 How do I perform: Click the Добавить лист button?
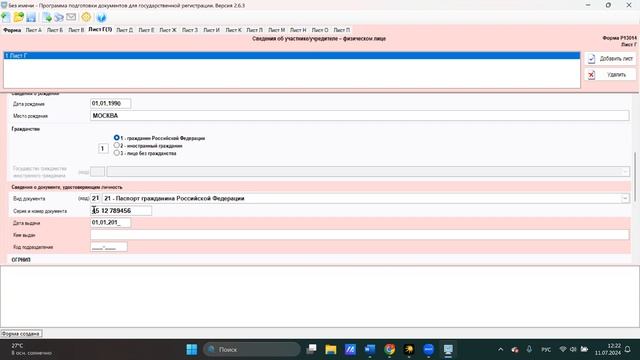click(x=610, y=59)
